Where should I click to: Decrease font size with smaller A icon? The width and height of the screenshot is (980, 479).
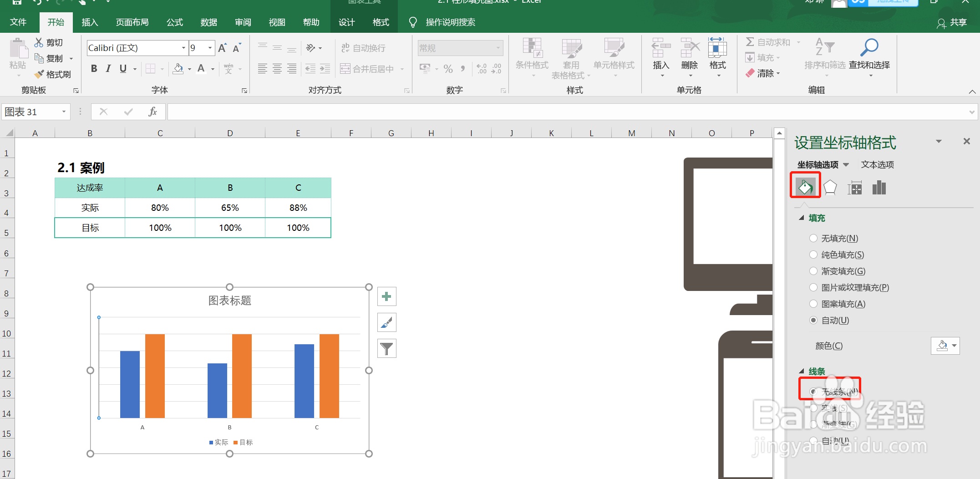pos(237,48)
